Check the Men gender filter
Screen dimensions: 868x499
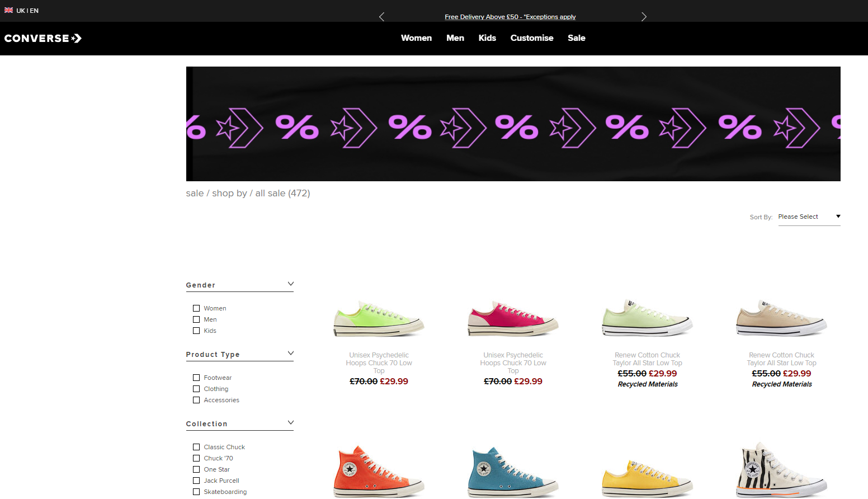click(x=196, y=319)
